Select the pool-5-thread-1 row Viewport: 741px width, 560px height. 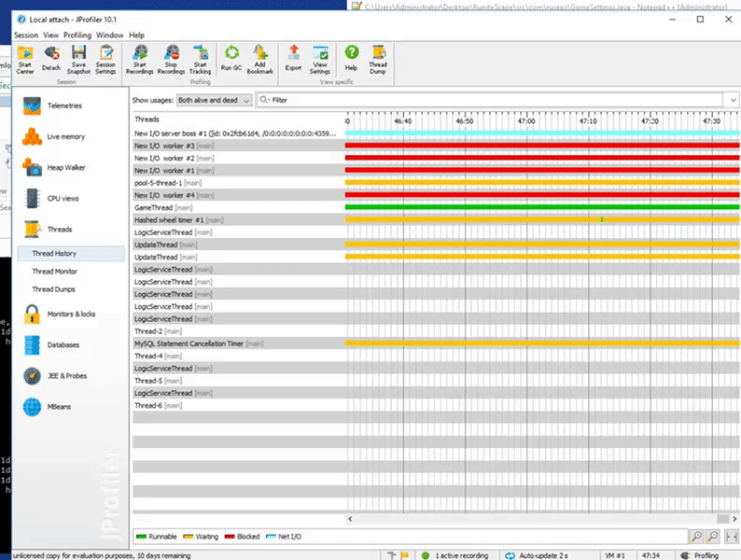[x=436, y=183]
